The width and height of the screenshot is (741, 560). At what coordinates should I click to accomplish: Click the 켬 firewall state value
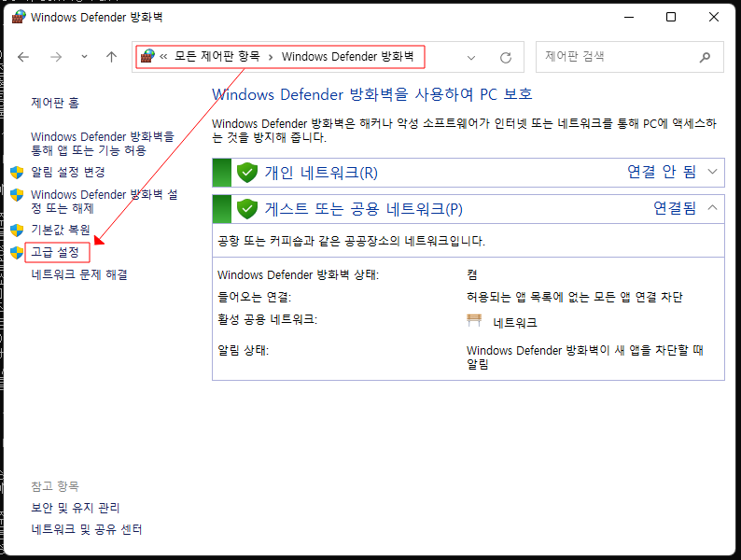(472, 274)
